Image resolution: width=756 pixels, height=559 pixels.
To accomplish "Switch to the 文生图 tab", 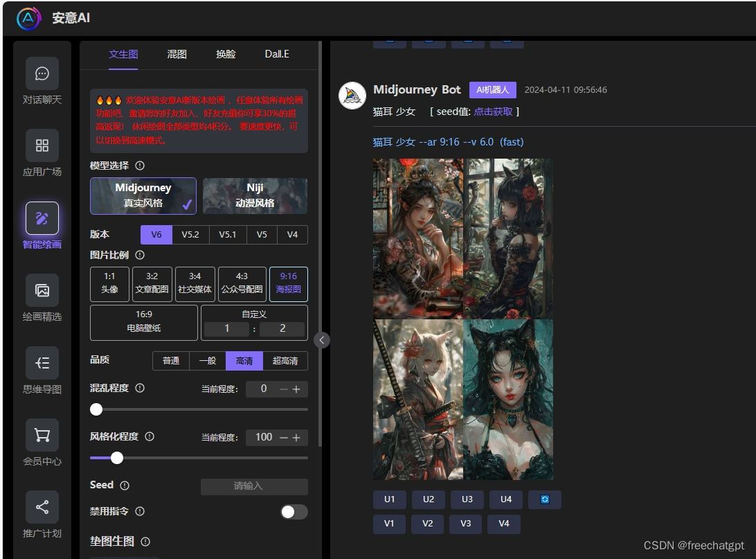I will point(123,54).
